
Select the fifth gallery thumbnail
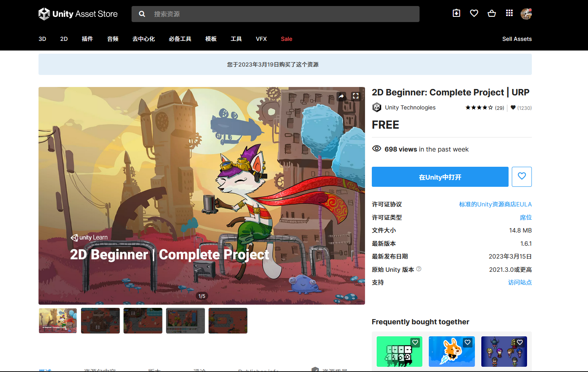point(228,321)
